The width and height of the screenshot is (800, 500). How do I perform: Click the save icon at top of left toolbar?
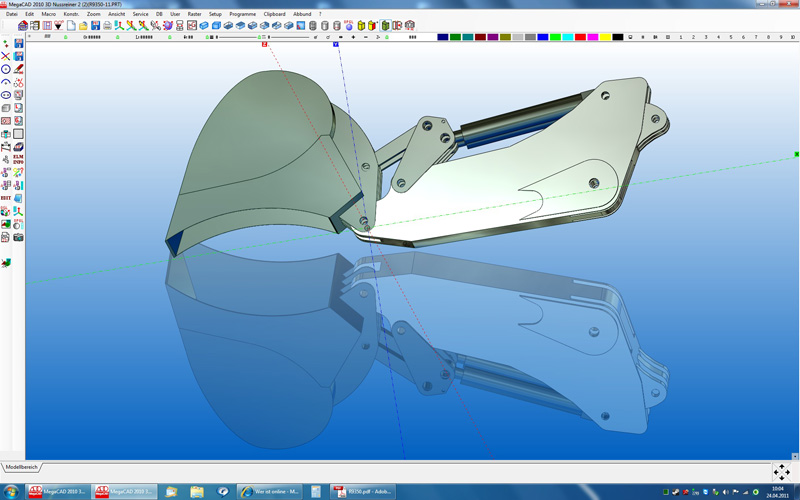click(18, 43)
